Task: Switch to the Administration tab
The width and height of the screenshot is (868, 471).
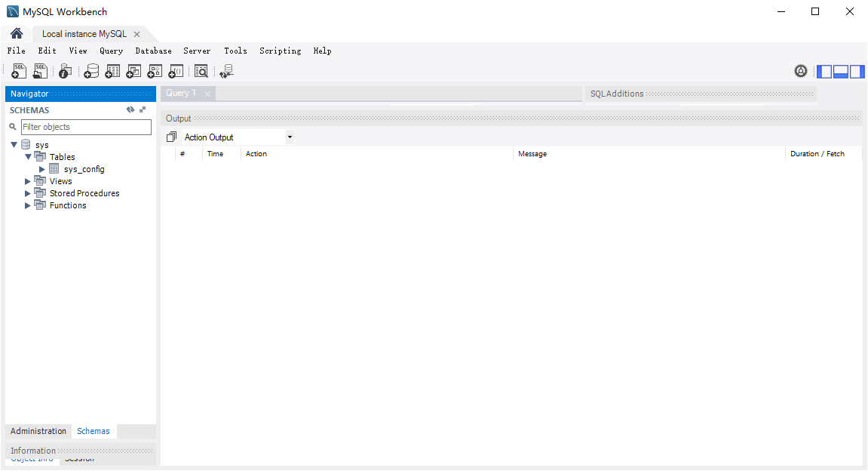Action: pos(38,431)
